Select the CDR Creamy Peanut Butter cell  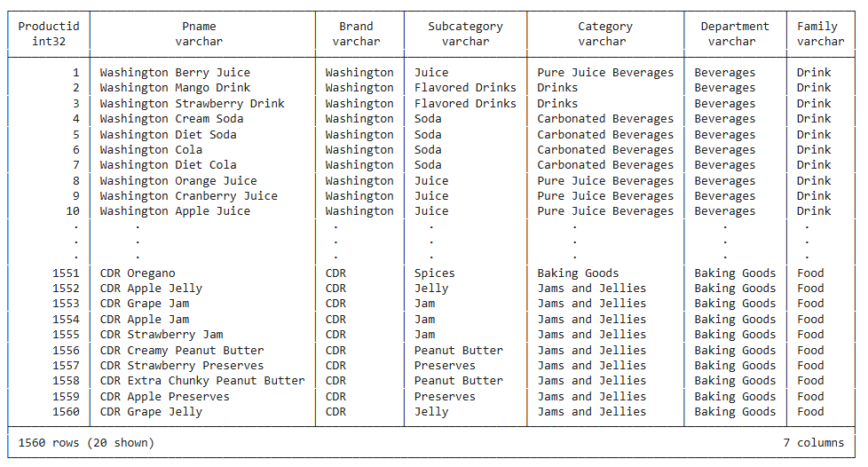point(182,351)
